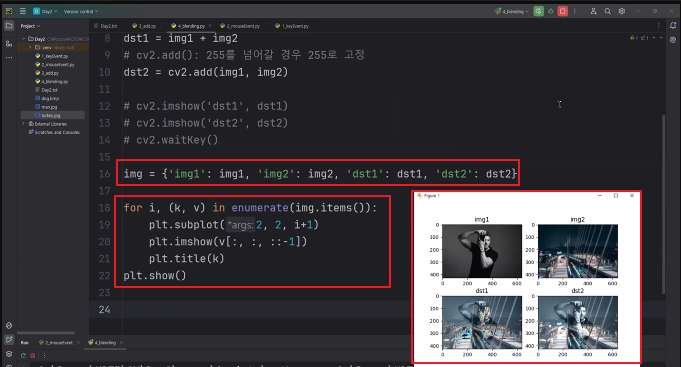Switch to 2_mouseEvent.py editor tab

click(x=240, y=26)
